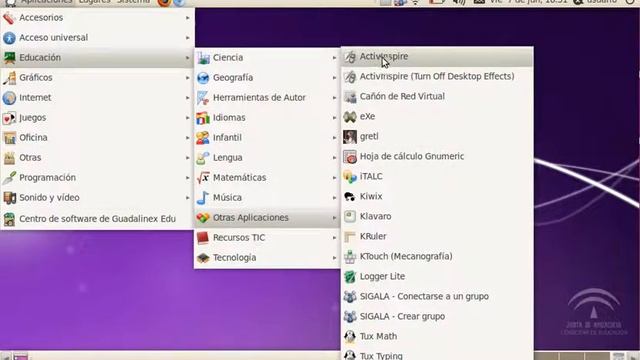Click the iTALC icon

tap(350, 177)
